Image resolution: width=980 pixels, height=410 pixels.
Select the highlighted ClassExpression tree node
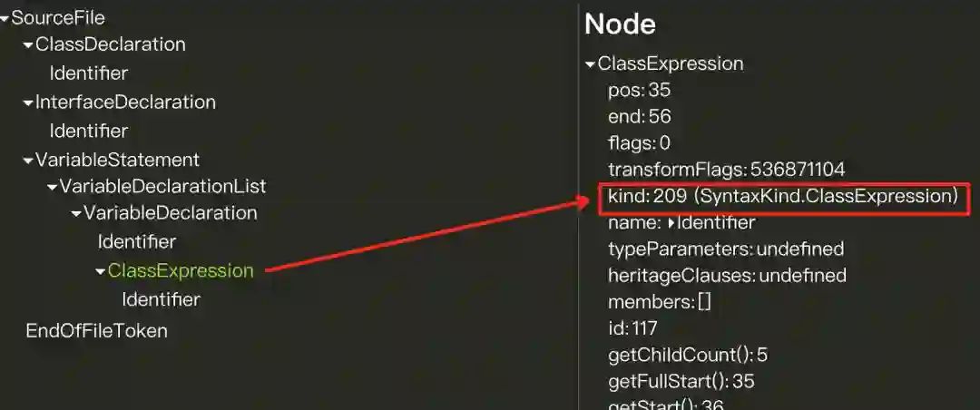click(x=181, y=270)
